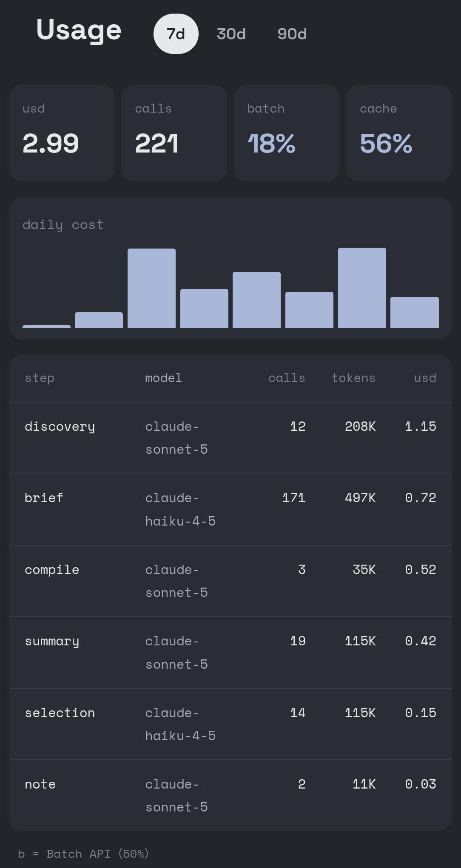
Task: Click the discovery row 12 calls value
Action: click(298, 426)
